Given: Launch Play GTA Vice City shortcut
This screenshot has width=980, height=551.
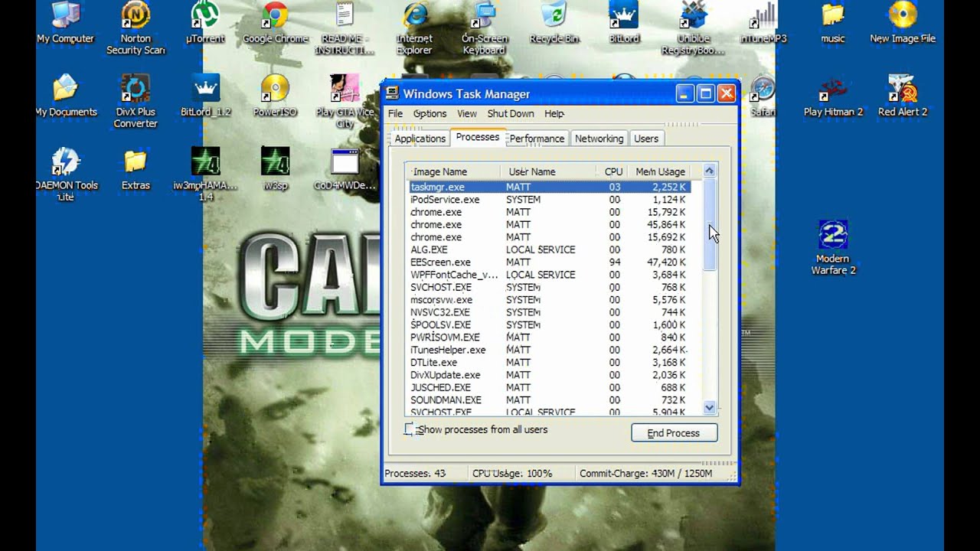Looking at the screenshot, I should click(x=345, y=102).
